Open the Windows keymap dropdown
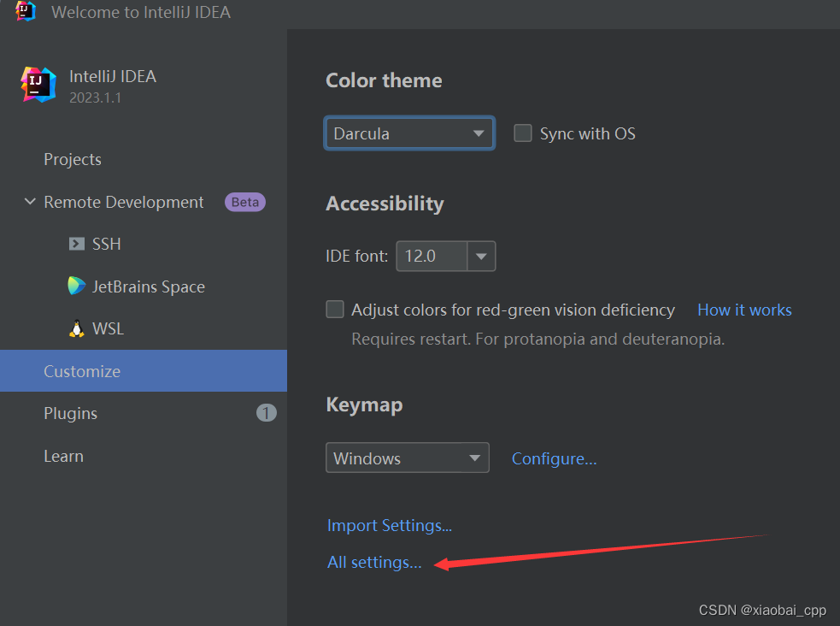 click(x=407, y=458)
